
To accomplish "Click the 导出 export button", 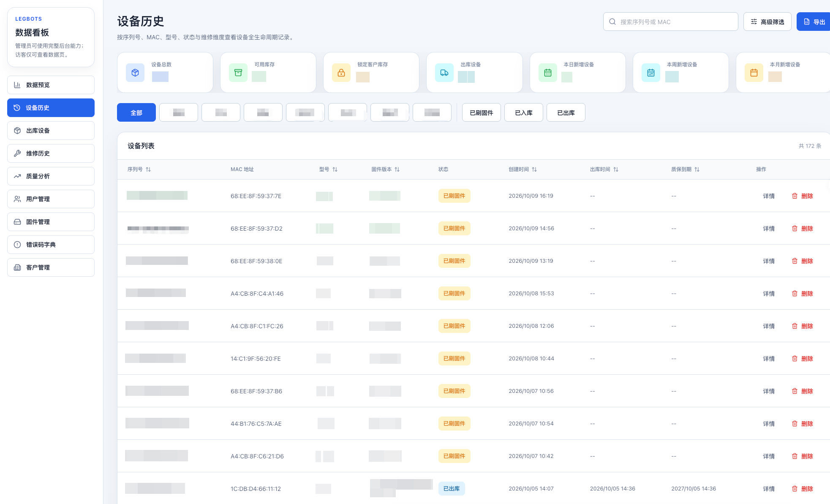I will coord(814,22).
